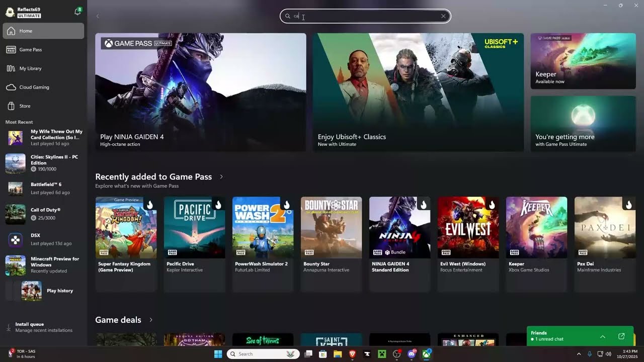
Task: Open Keeper card by Xbox Game Studios
Action: tap(537, 244)
